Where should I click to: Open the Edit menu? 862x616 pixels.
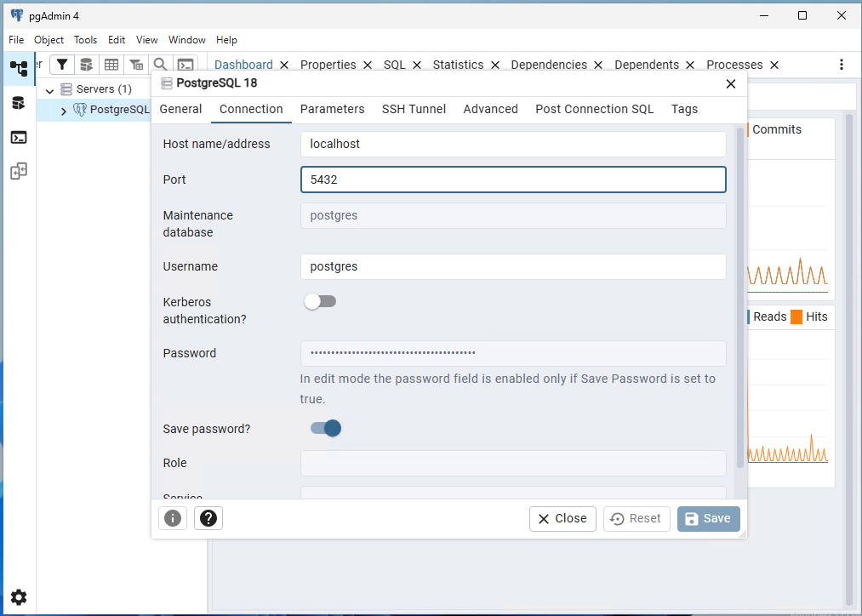[x=117, y=40]
